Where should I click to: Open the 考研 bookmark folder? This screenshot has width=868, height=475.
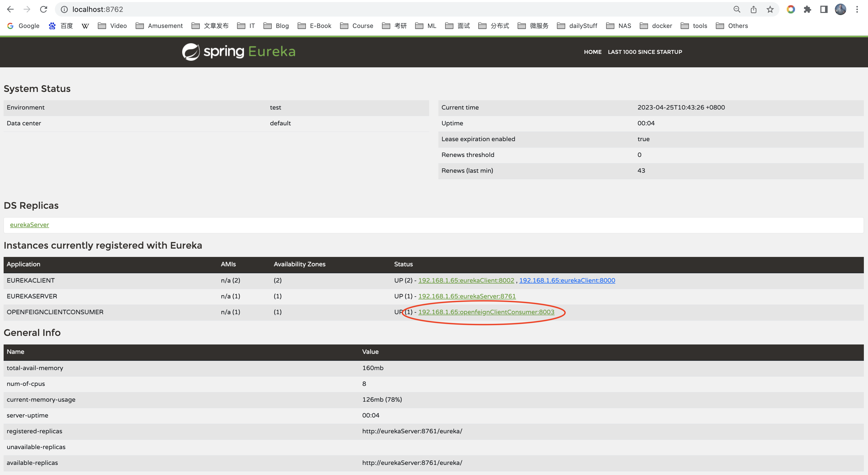(x=394, y=26)
